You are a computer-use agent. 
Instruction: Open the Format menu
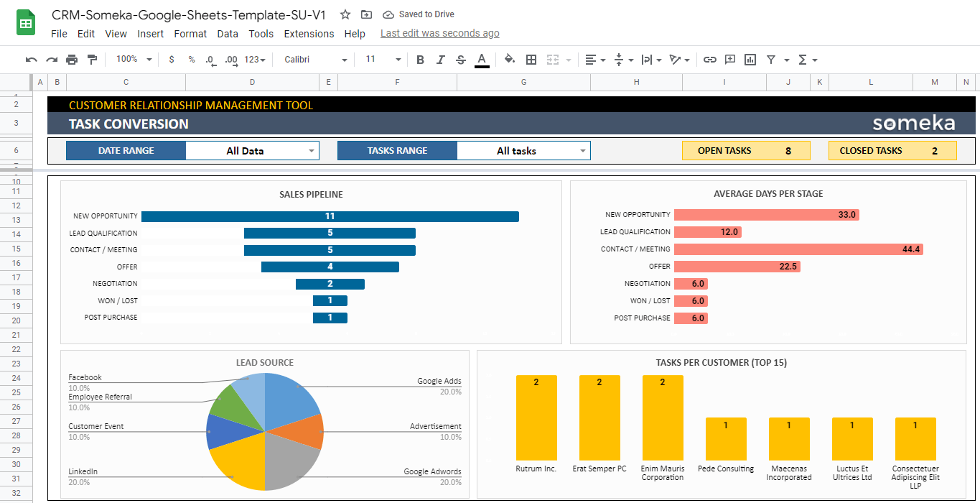click(x=190, y=34)
